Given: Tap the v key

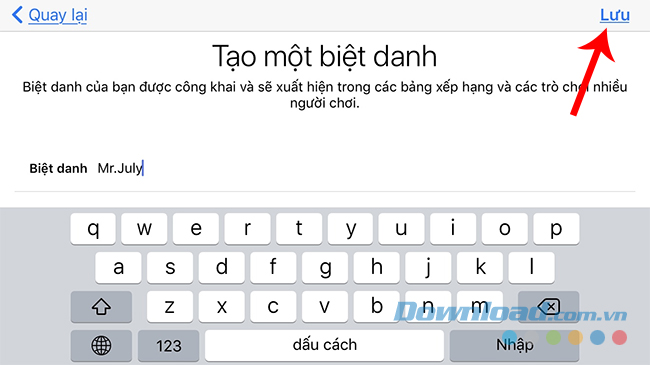Looking at the screenshot, I should click(x=325, y=307).
